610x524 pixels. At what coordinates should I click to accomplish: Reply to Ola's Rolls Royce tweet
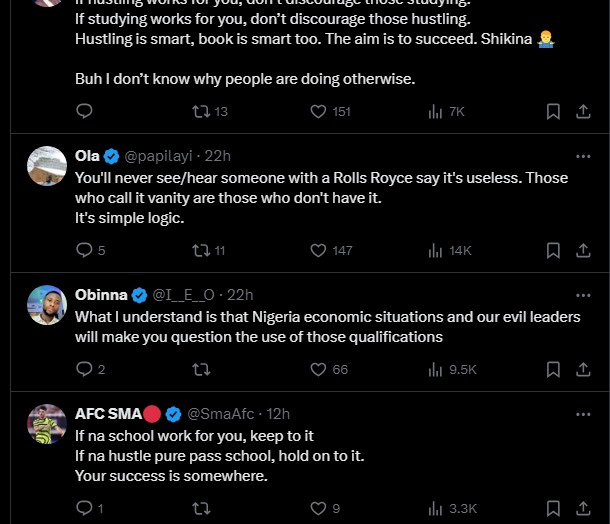tap(85, 250)
